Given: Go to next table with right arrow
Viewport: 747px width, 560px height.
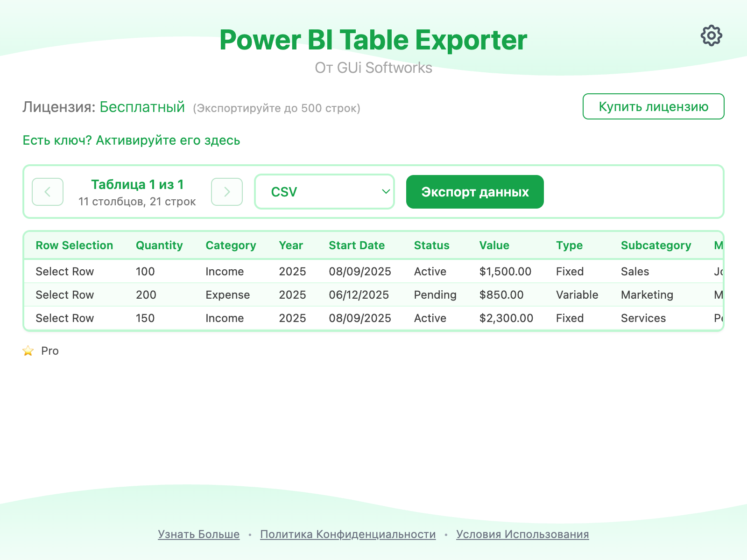Looking at the screenshot, I should 227,192.
